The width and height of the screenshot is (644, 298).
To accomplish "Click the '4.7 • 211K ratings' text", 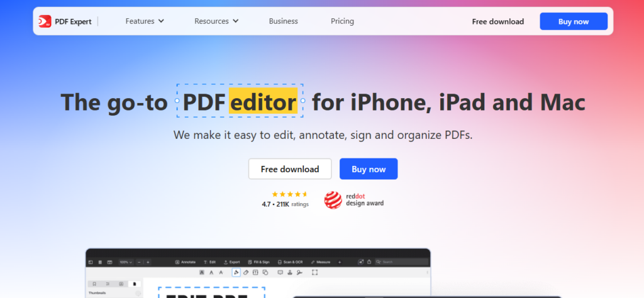I will [x=285, y=204].
